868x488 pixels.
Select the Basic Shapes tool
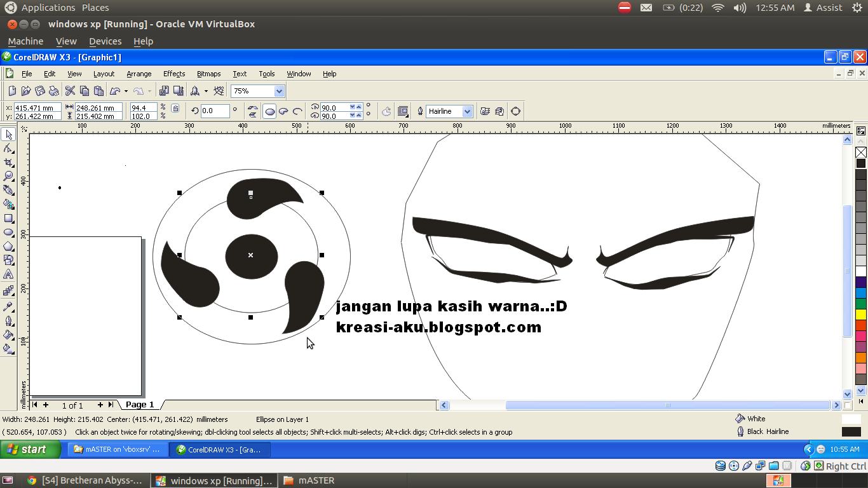(x=8, y=260)
